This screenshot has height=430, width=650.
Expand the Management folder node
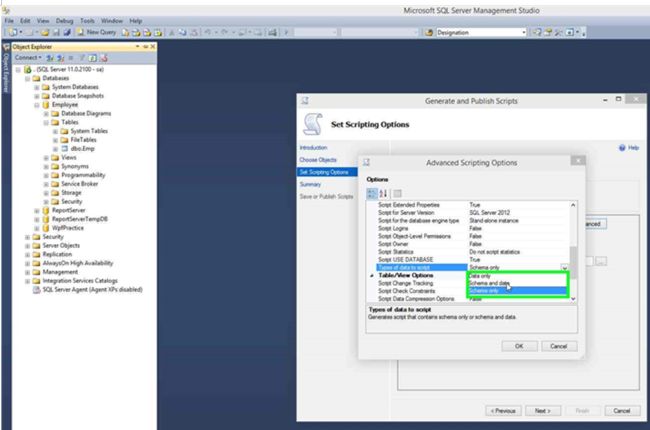(x=27, y=272)
